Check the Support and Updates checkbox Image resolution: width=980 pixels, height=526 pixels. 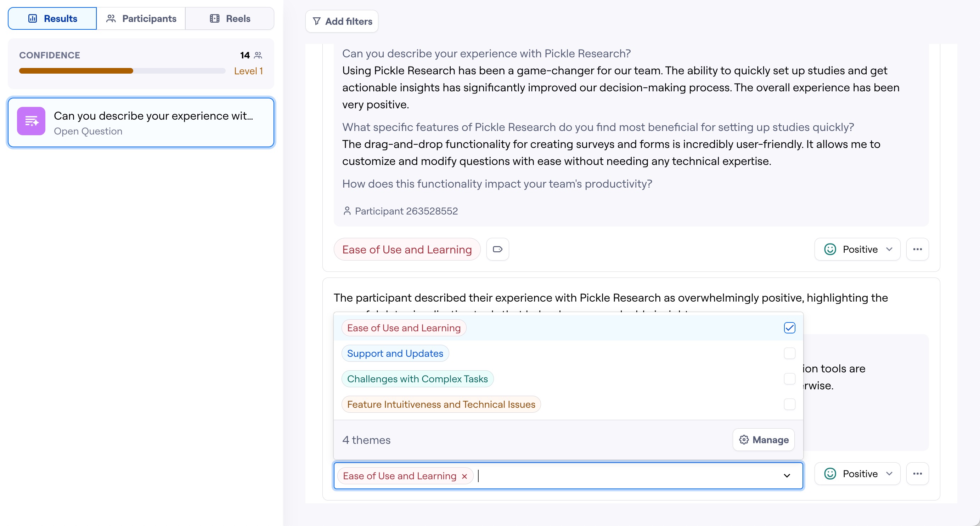(790, 354)
